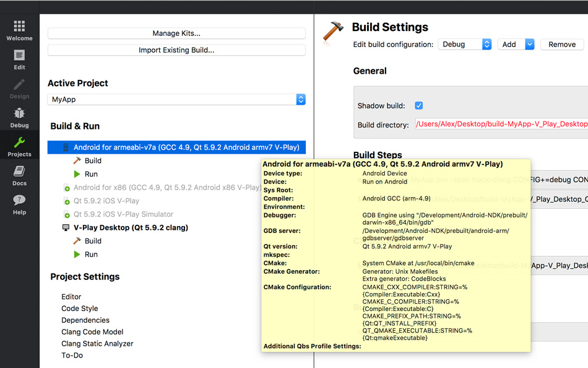This screenshot has height=368, width=588.
Task: Open Clang Code Model settings
Action: click(92, 332)
